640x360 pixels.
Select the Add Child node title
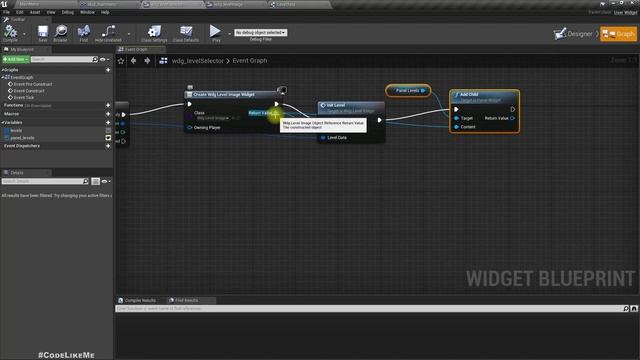[x=469, y=95]
